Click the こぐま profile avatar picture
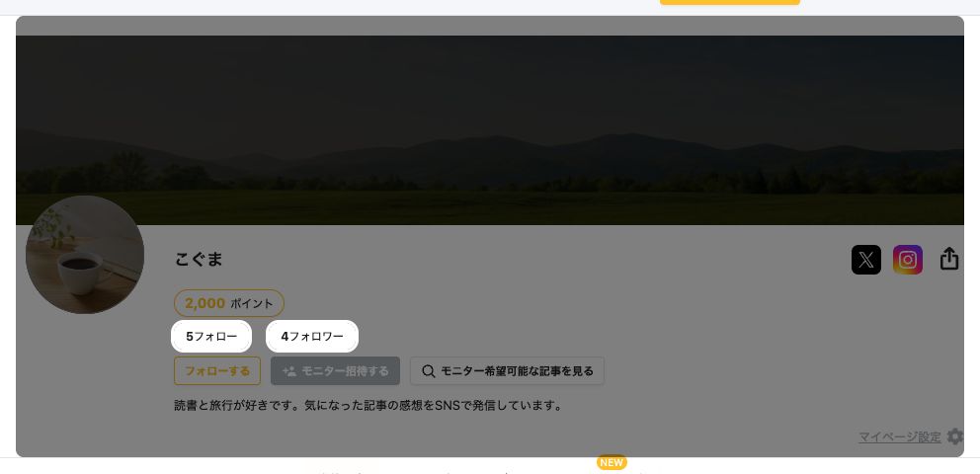This screenshot has width=980, height=474. (x=85, y=255)
